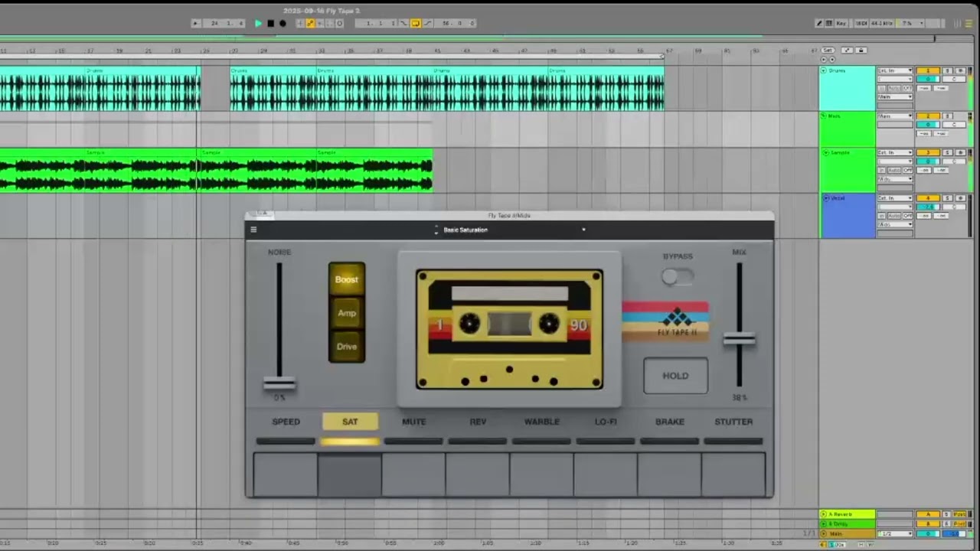Click the Set locator button
The height and width of the screenshot is (551, 980).
pos(828,51)
